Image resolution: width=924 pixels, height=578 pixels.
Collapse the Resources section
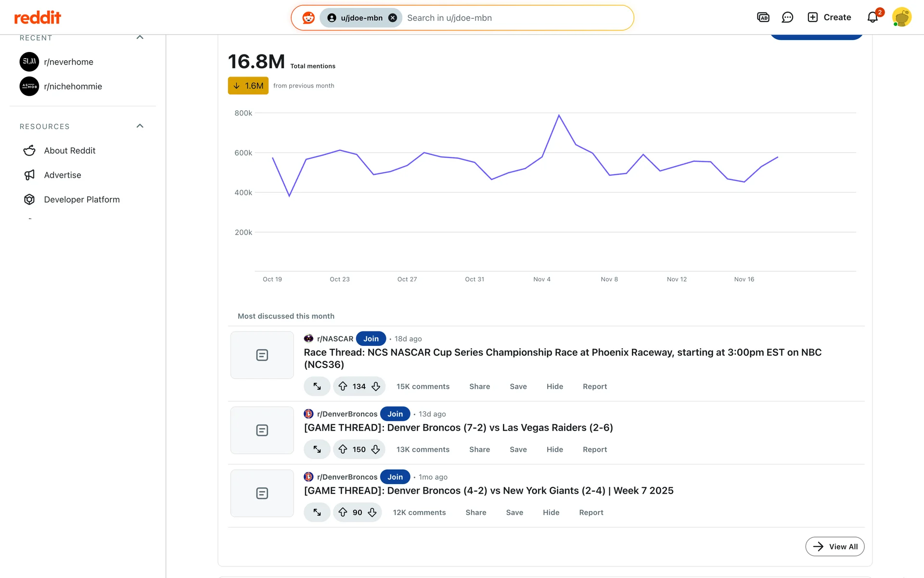(x=140, y=126)
